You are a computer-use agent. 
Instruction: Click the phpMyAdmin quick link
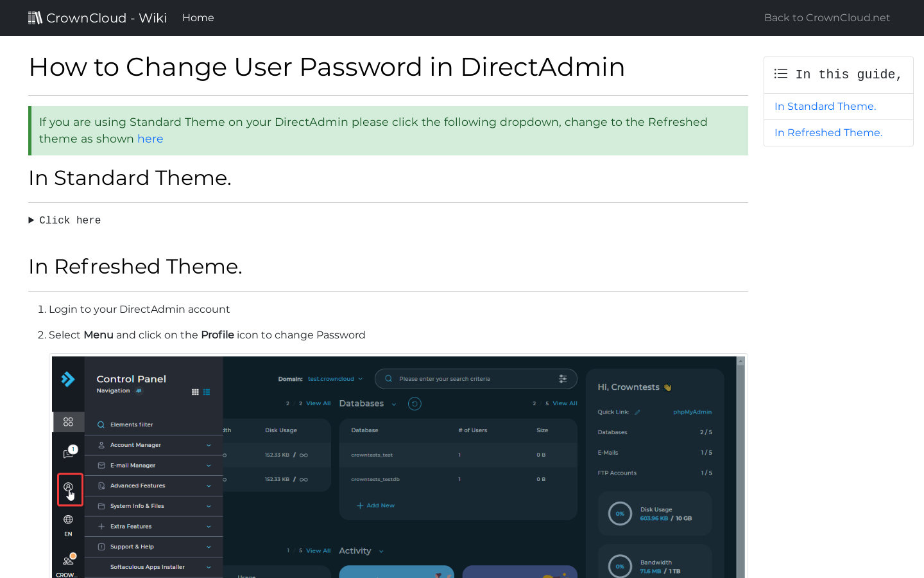[x=692, y=412]
